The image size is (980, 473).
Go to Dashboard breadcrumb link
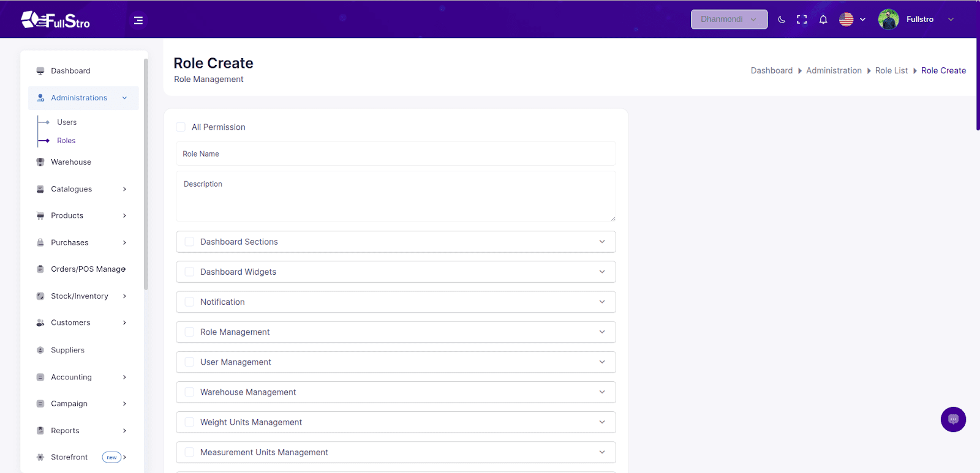tap(772, 70)
